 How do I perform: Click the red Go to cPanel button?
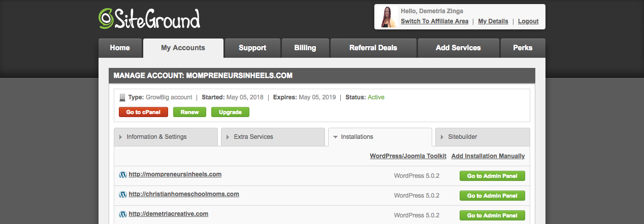143,112
